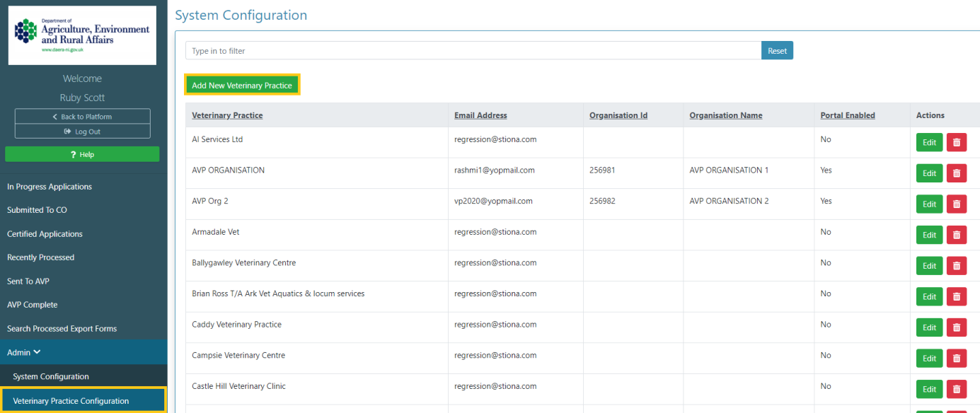Click the AI Services Ltd practice name
This screenshot has width=980, height=413.
[x=217, y=139]
